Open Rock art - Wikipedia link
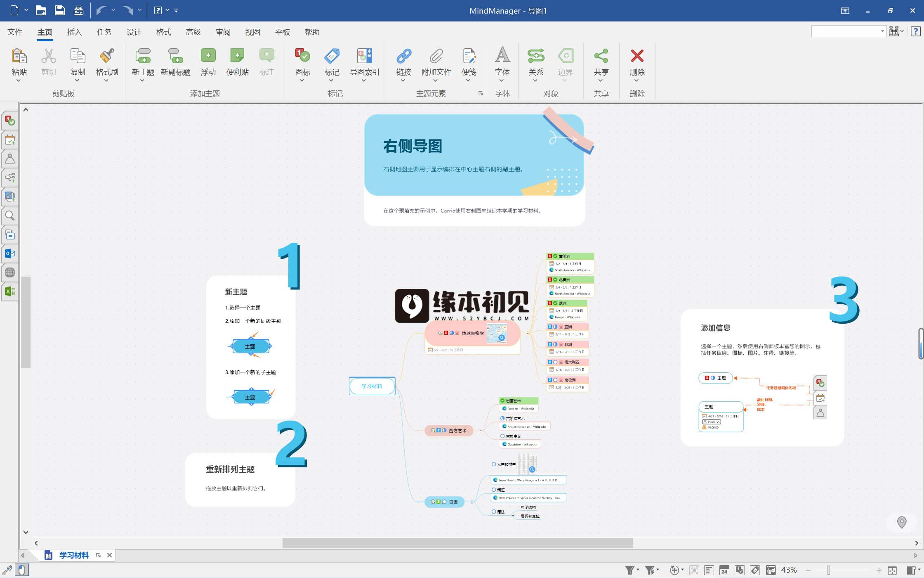 coord(520,409)
